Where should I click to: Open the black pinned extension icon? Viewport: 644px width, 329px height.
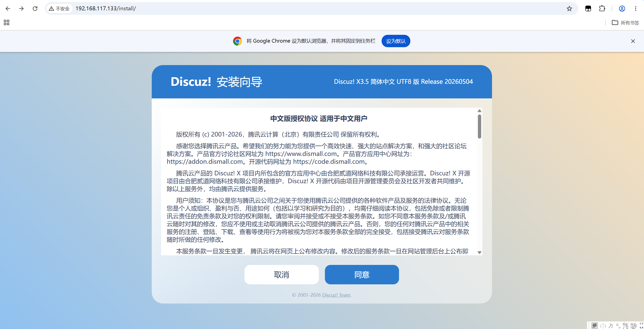[x=588, y=9]
